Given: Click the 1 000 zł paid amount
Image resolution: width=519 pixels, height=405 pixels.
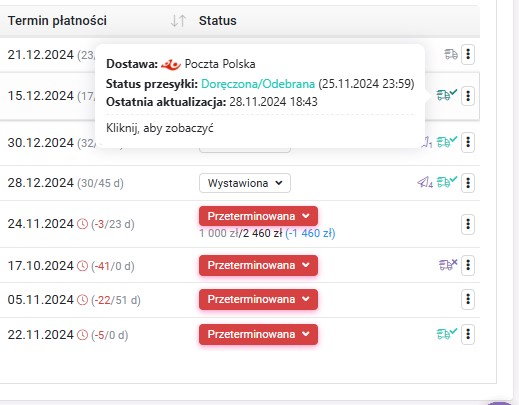Looking at the screenshot, I should 219,233.
